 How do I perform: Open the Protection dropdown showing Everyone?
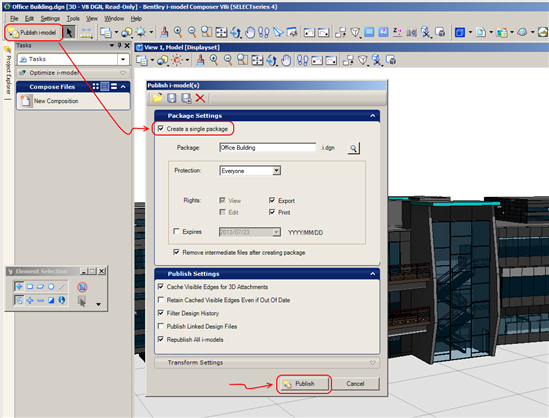(x=277, y=171)
